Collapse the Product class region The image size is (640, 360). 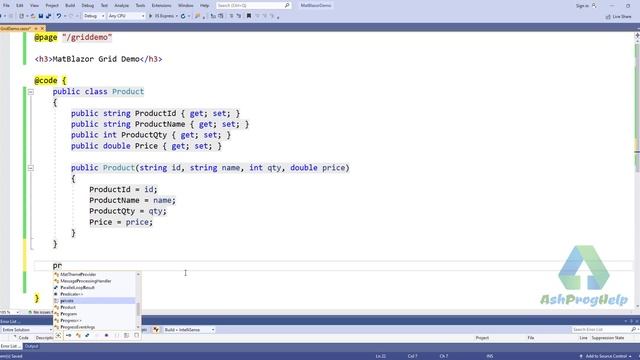[31, 92]
